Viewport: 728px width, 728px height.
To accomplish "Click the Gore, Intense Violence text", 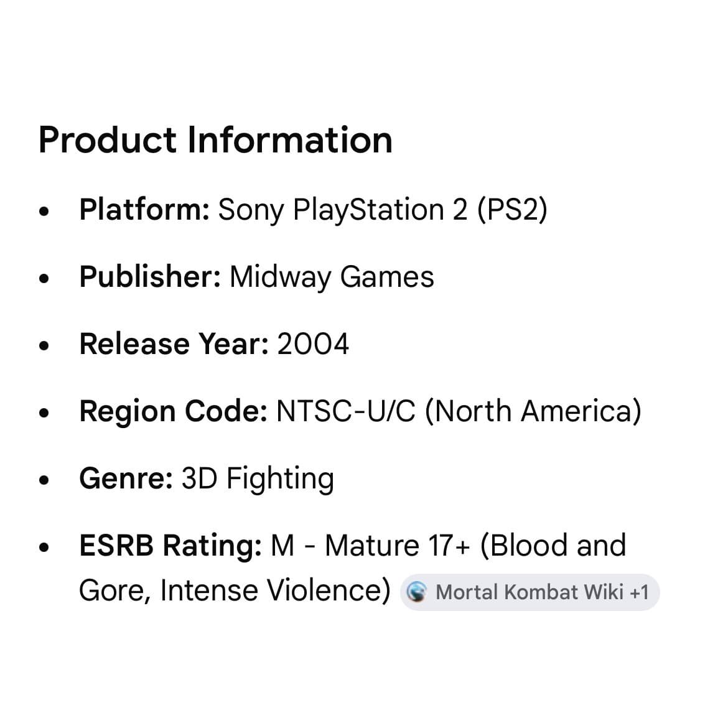I will click(231, 590).
